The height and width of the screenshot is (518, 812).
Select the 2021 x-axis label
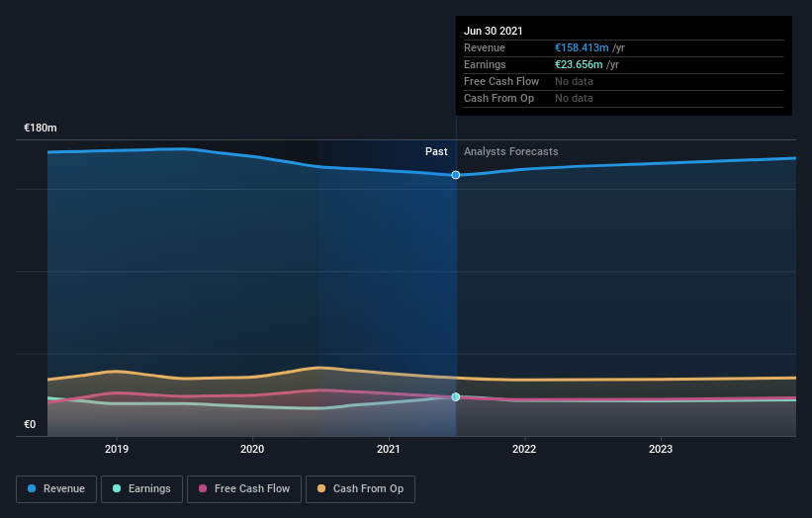click(x=389, y=449)
